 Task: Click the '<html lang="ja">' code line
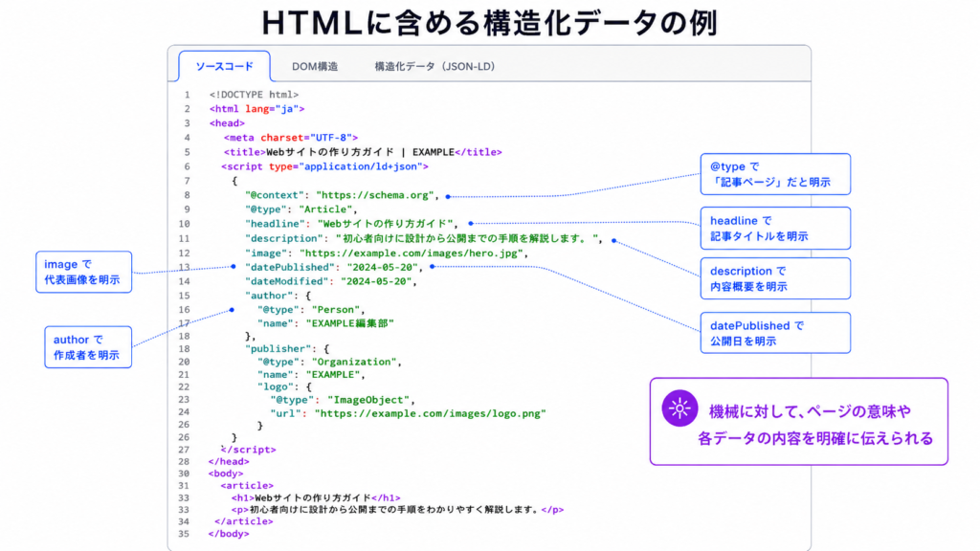click(x=256, y=109)
